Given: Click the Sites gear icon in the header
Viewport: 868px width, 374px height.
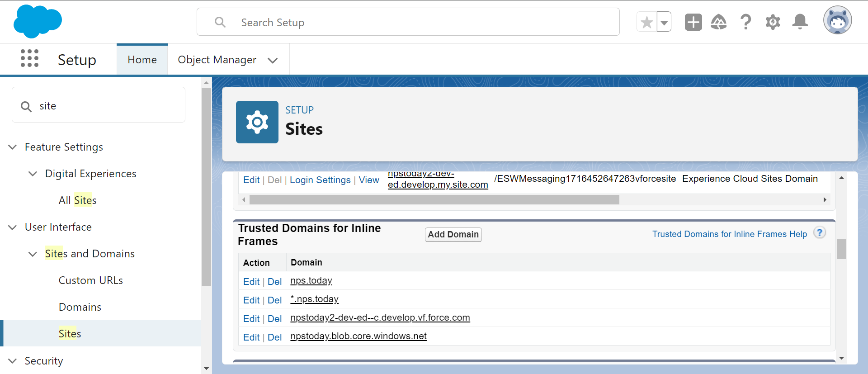Looking at the screenshot, I should pyautogui.click(x=257, y=122).
